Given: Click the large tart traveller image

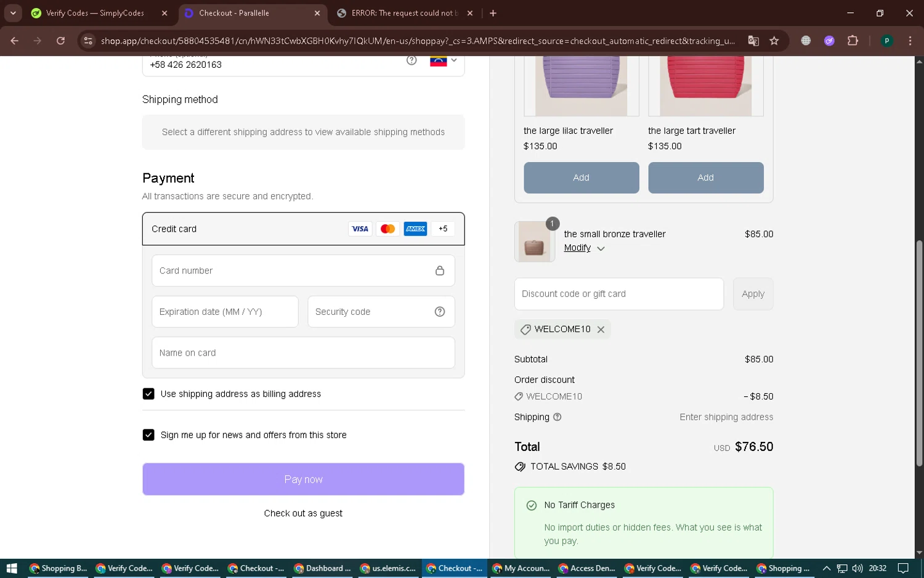Looking at the screenshot, I should (x=705, y=86).
